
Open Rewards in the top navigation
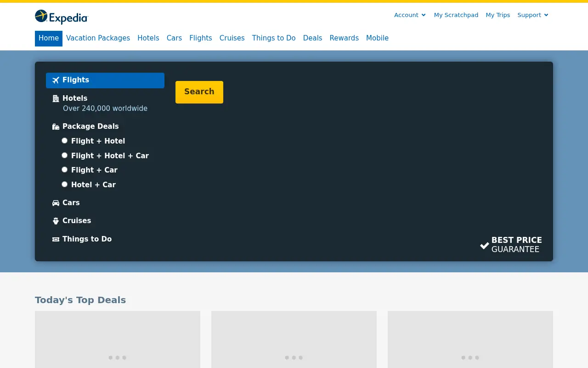pos(344,38)
